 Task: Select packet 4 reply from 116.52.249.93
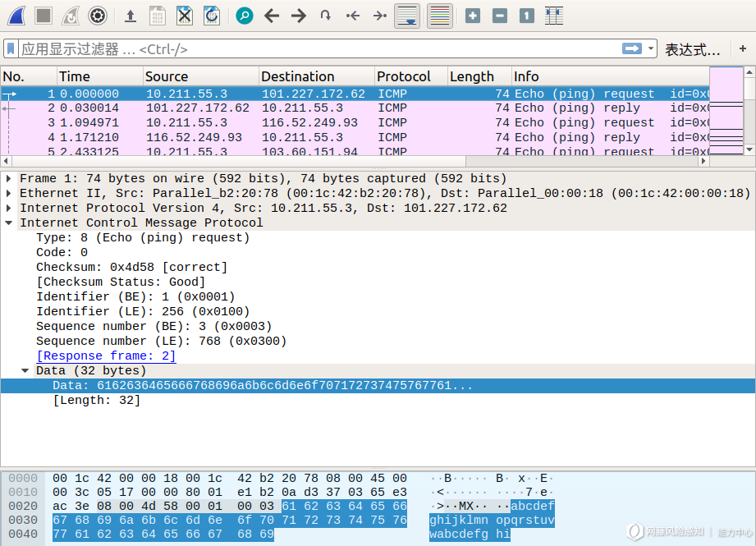tap(355, 137)
